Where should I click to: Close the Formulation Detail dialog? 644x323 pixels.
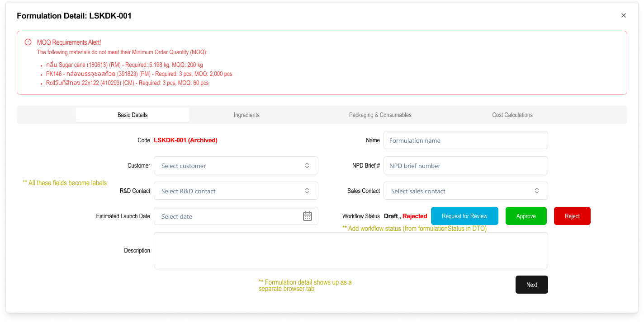click(623, 15)
